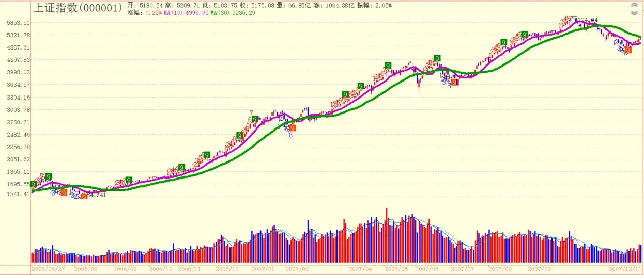The image size is (644, 275).
Task: Click the 2006/10 date on time axis
Action: click(161, 269)
